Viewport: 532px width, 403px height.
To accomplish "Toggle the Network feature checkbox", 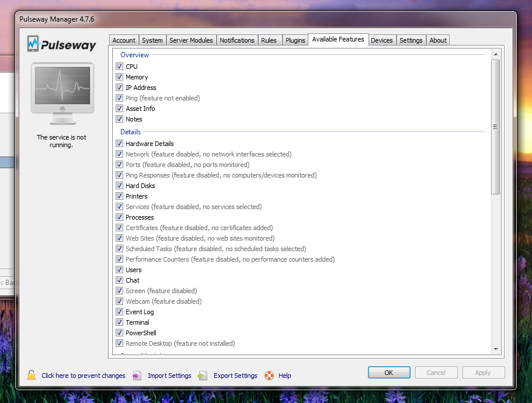I will pyautogui.click(x=119, y=154).
